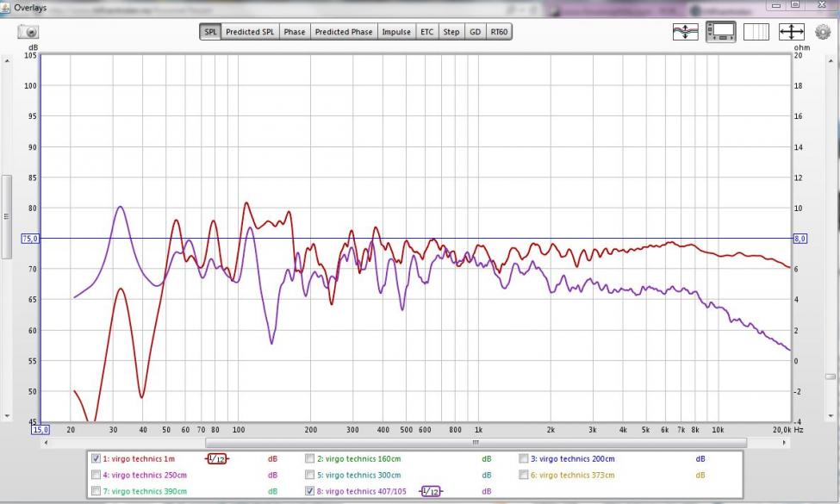This screenshot has height=504, width=840.
Task: Click the scrollbars toggle monitor icon
Action: [x=720, y=32]
